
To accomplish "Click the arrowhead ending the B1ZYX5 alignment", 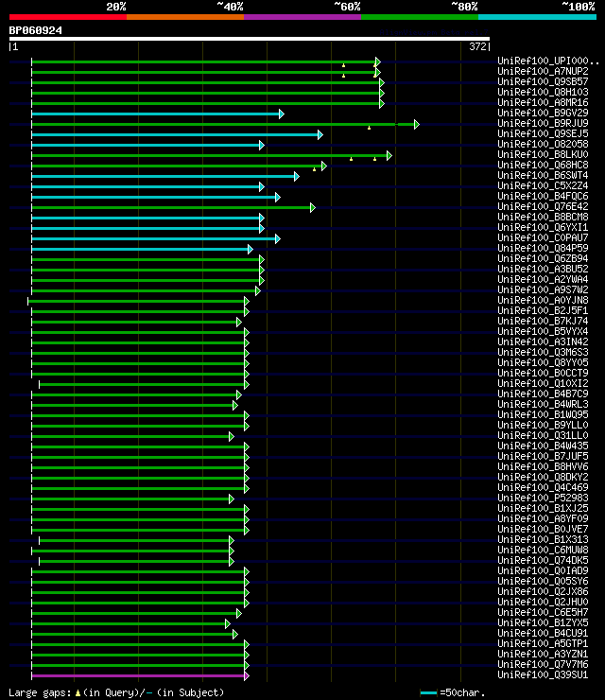I will point(228,623).
